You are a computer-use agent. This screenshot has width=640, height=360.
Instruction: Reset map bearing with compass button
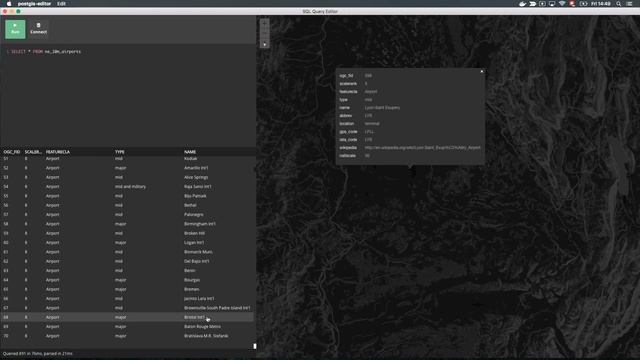(x=264, y=44)
